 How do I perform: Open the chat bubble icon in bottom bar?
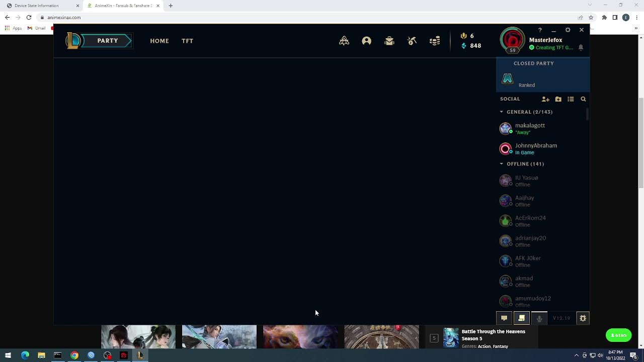[504, 318]
